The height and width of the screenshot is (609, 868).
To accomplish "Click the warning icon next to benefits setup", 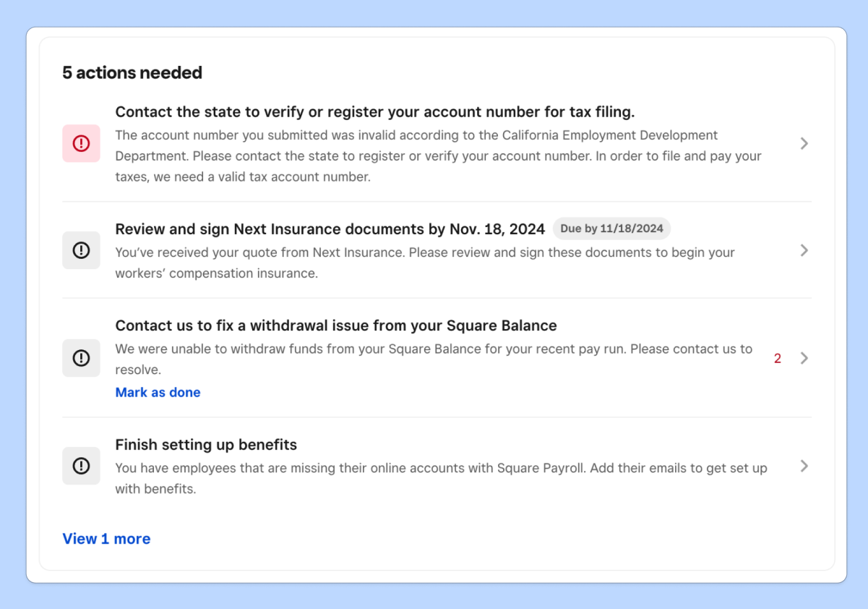I will (81, 465).
